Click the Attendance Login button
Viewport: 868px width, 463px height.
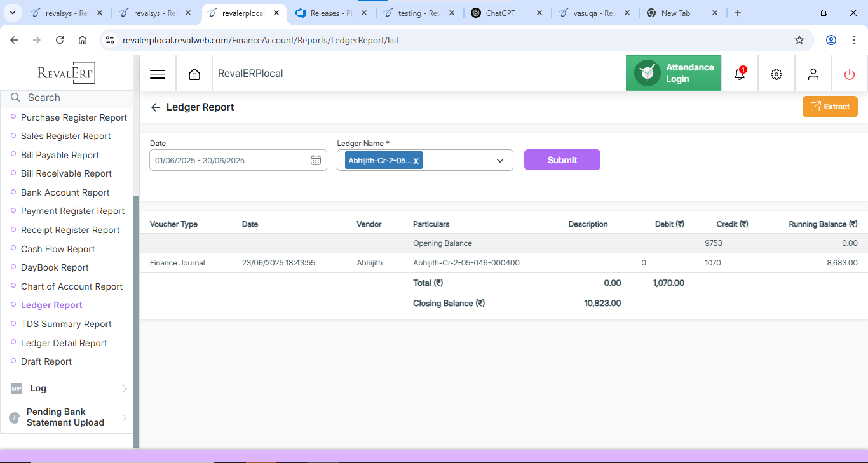[x=674, y=73]
